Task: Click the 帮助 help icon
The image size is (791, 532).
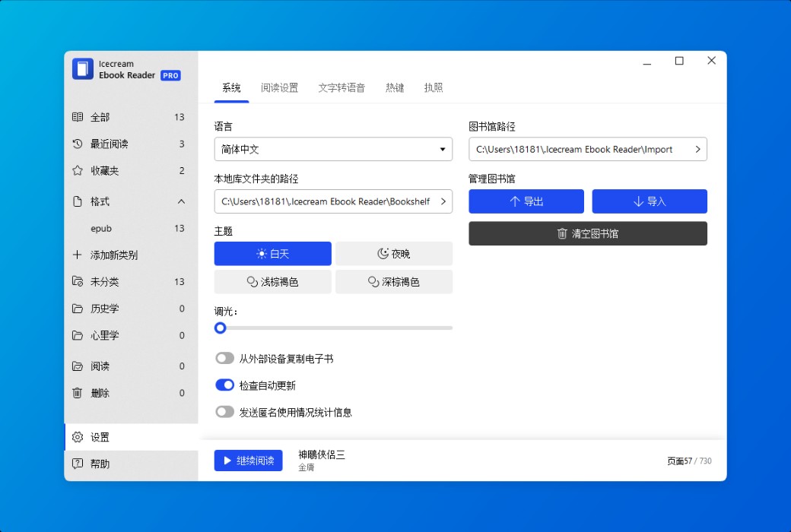Action: tap(76, 463)
